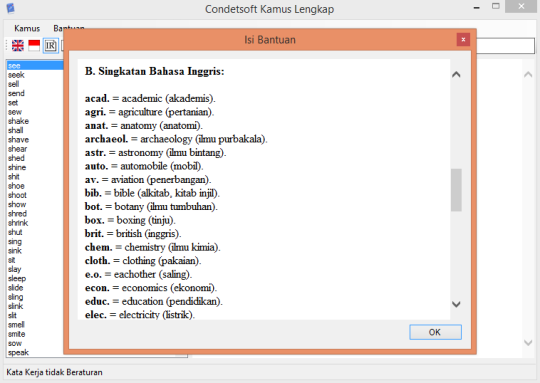Viewport: 540px width, 383px height.
Task: Minimize the Condetsoft Kamus Lengkap window
Action: click(477, 7)
